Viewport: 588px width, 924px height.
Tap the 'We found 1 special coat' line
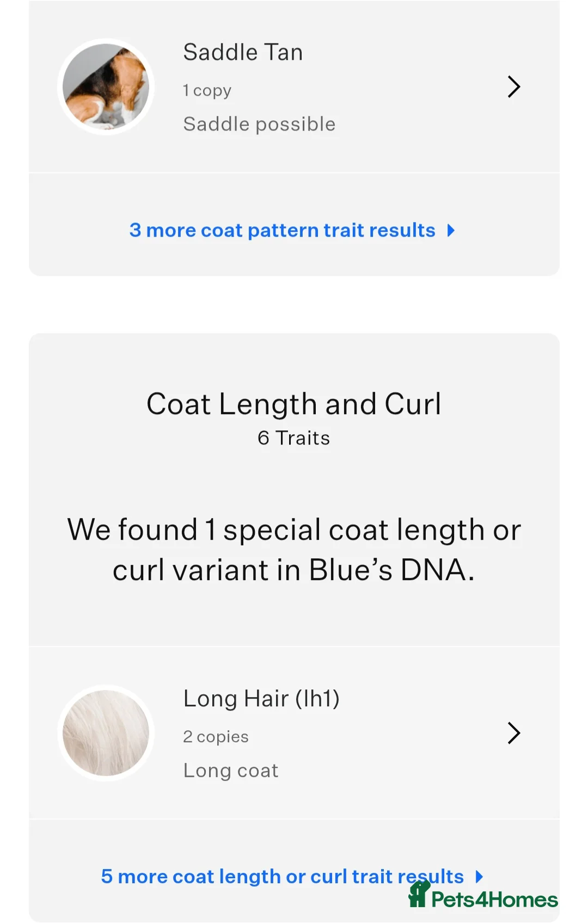(x=293, y=529)
